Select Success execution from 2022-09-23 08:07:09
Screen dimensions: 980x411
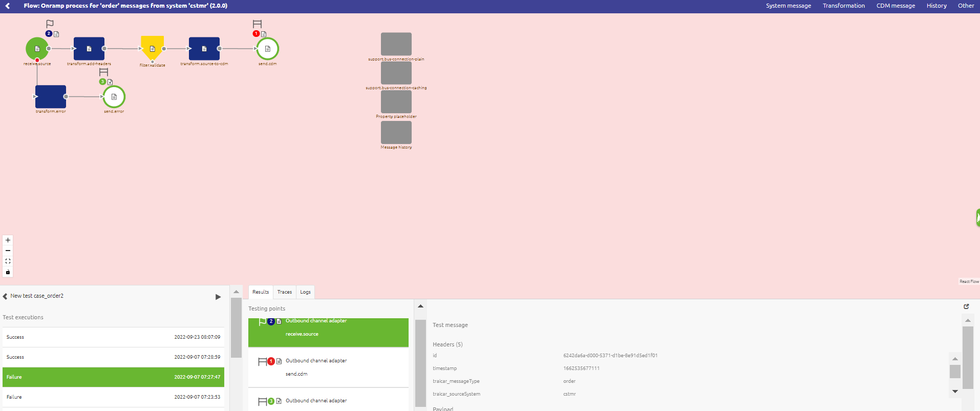click(113, 337)
